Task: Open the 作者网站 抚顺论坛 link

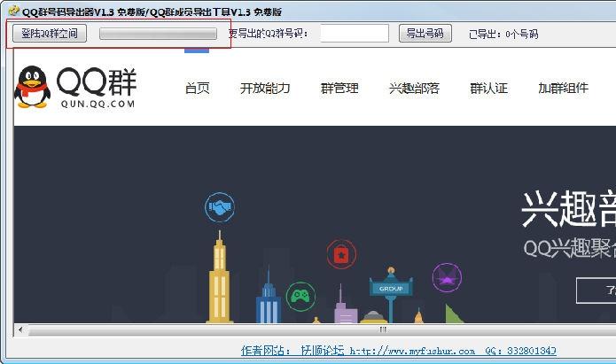Action: pos(398,350)
